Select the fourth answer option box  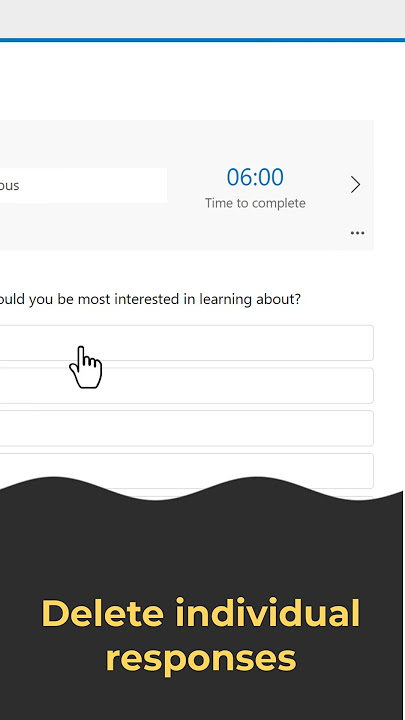point(186,469)
